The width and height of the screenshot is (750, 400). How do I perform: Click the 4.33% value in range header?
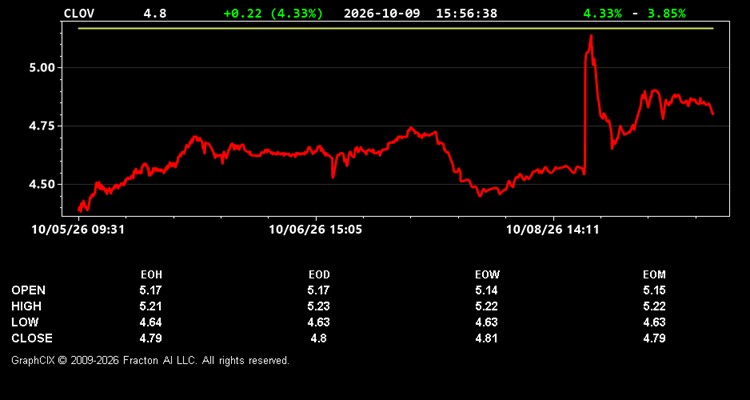(603, 13)
